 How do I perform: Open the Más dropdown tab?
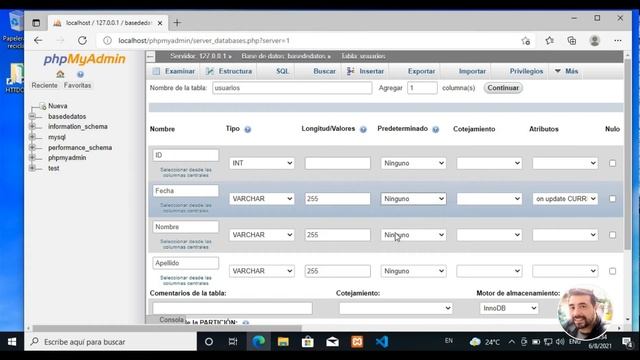pos(567,71)
